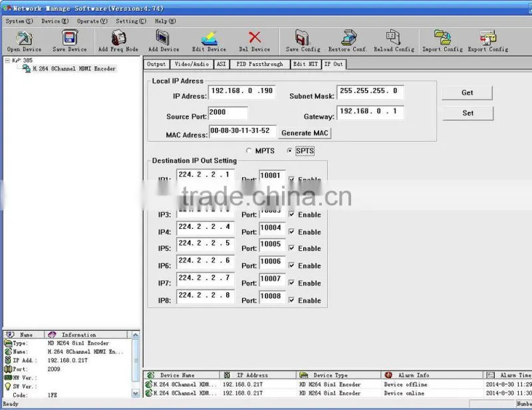This screenshot has width=532, height=410.
Task: Toggle Enable checkbox for IP5
Action: [x=291, y=248]
